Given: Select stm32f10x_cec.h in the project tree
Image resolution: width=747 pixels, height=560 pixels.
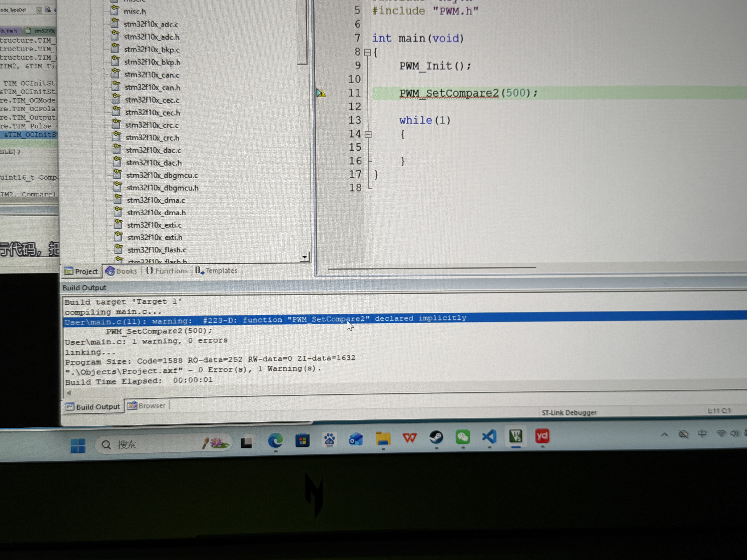Looking at the screenshot, I should point(152,113).
